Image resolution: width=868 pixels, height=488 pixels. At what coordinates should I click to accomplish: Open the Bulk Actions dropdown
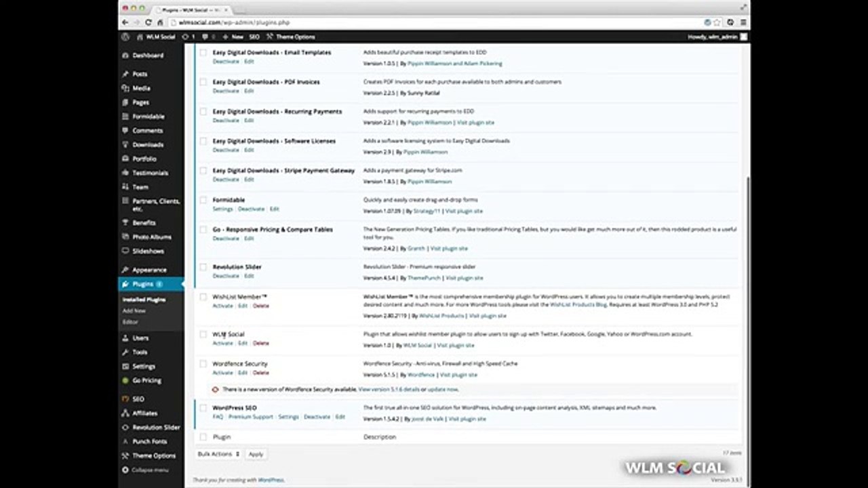(x=218, y=454)
